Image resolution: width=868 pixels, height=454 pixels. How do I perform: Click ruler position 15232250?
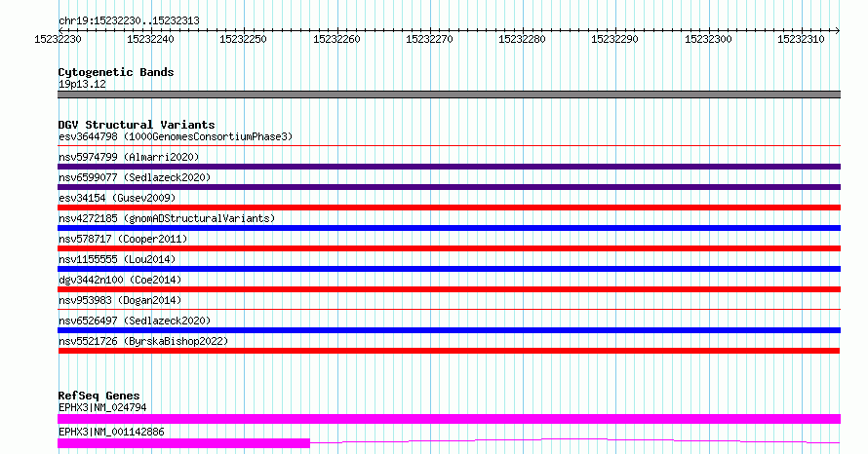[x=243, y=39]
